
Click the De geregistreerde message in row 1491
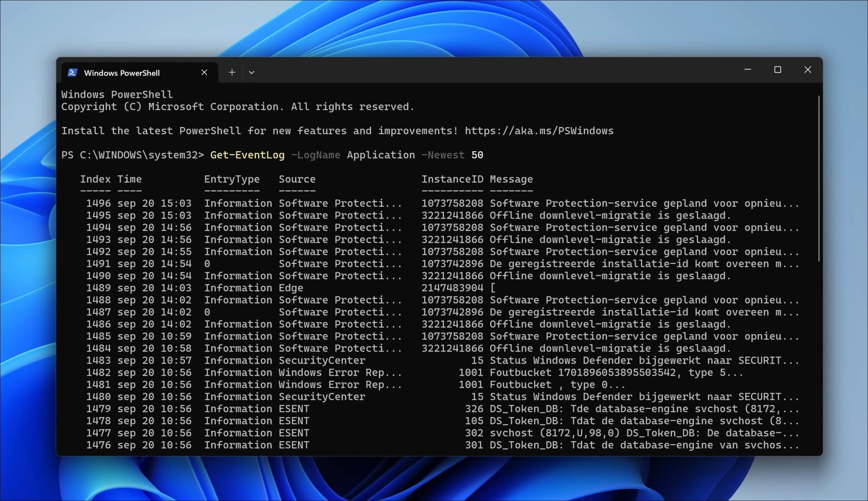644,264
